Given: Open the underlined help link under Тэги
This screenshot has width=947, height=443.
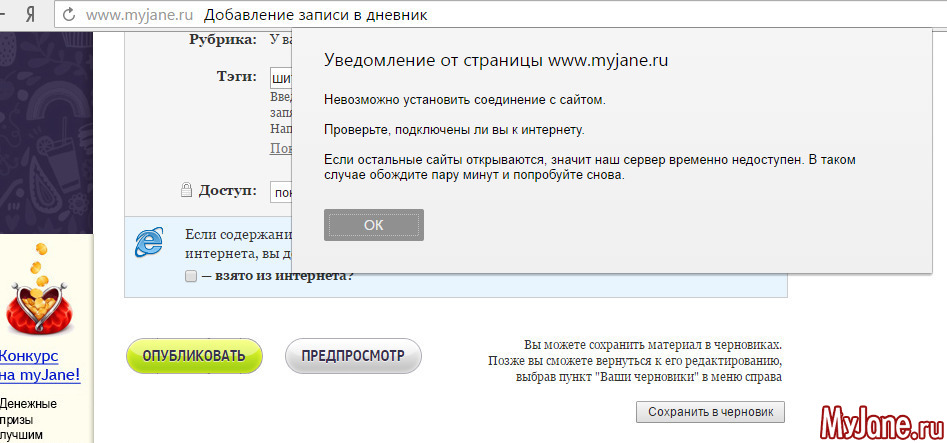Looking at the screenshot, I should click(x=281, y=148).
